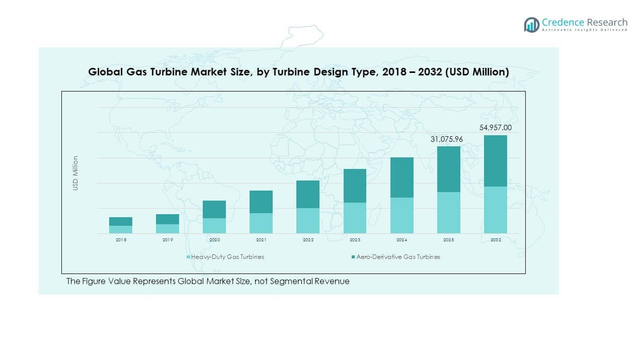Select the Heavy-Duty Gas Turbines legend marker
The height and width of the screenshot is (362, 644).
point(188,257)
